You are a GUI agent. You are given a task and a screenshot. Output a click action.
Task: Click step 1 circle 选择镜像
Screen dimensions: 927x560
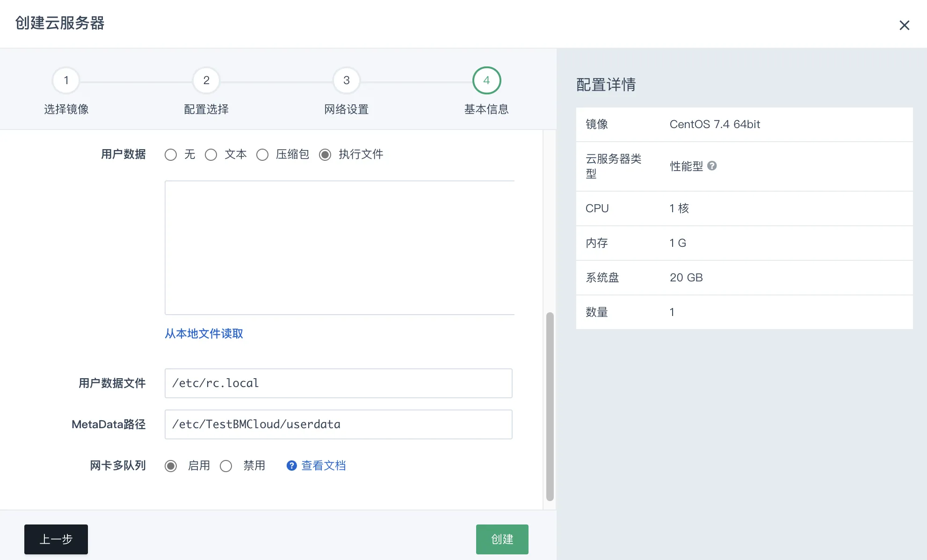coord(65,80)
